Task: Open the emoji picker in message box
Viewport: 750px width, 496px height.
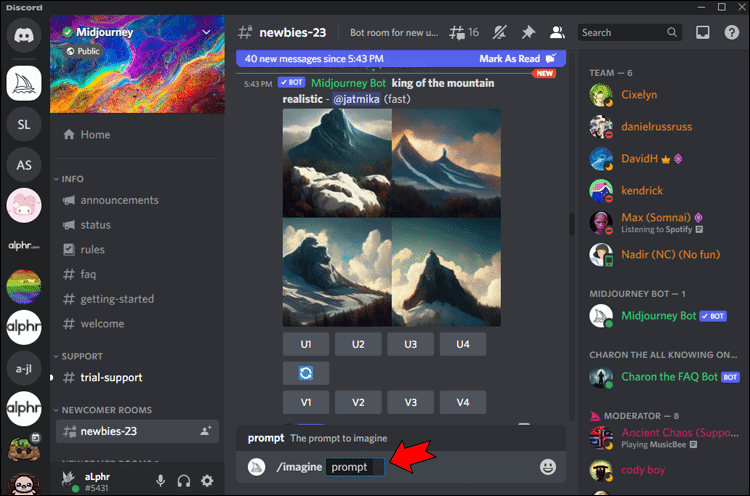Action: (548, 466)
